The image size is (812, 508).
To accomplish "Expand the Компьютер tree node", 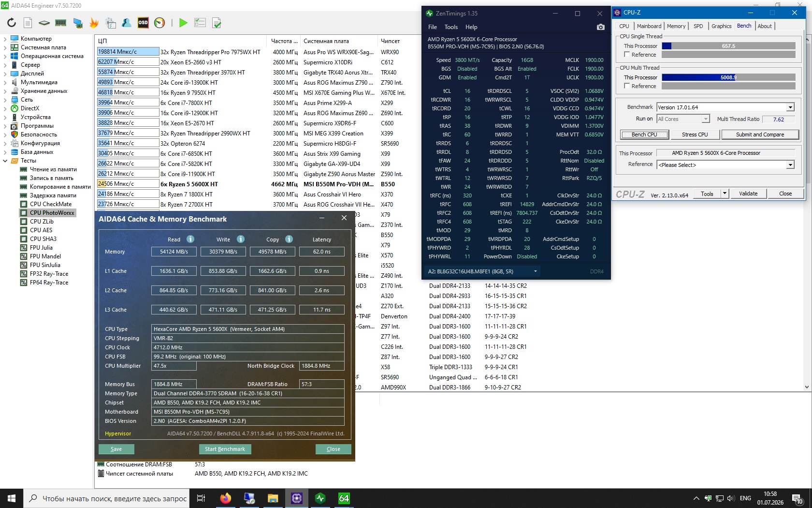I will pyautogui.click(x=5, y=39).
